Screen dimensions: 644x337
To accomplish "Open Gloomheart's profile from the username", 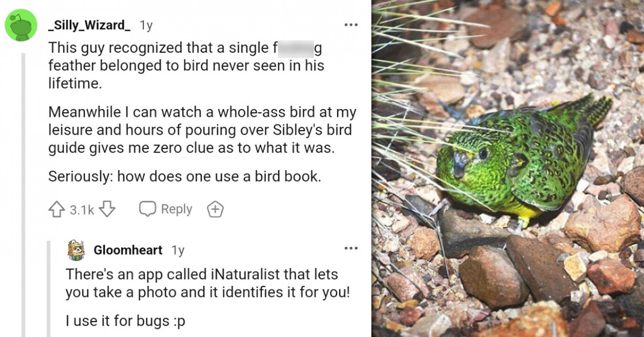I will 127,249.
